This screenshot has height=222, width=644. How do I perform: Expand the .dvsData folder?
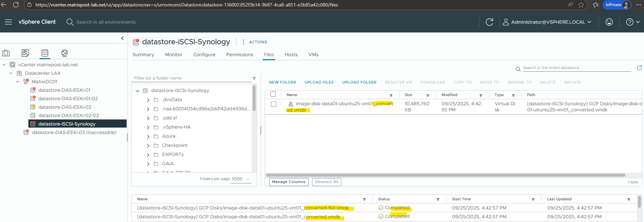click(148, 100)
